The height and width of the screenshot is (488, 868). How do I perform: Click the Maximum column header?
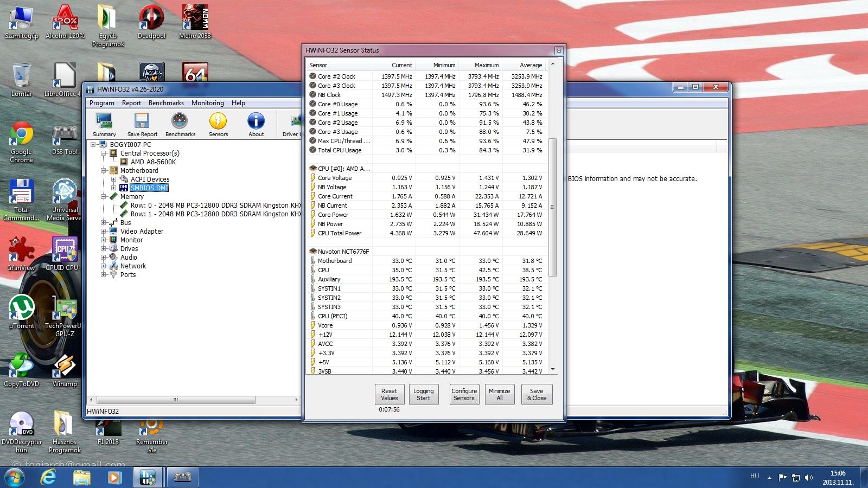coord(480,65)
